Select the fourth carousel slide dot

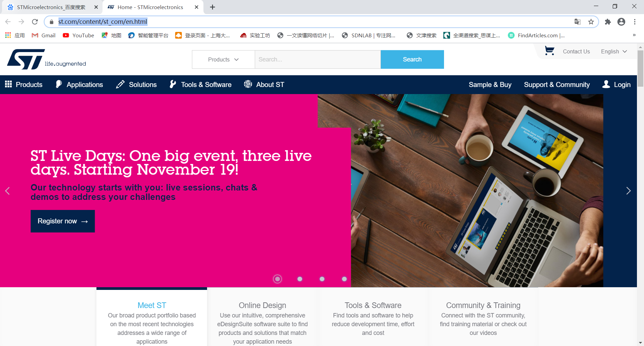point(344,279)
